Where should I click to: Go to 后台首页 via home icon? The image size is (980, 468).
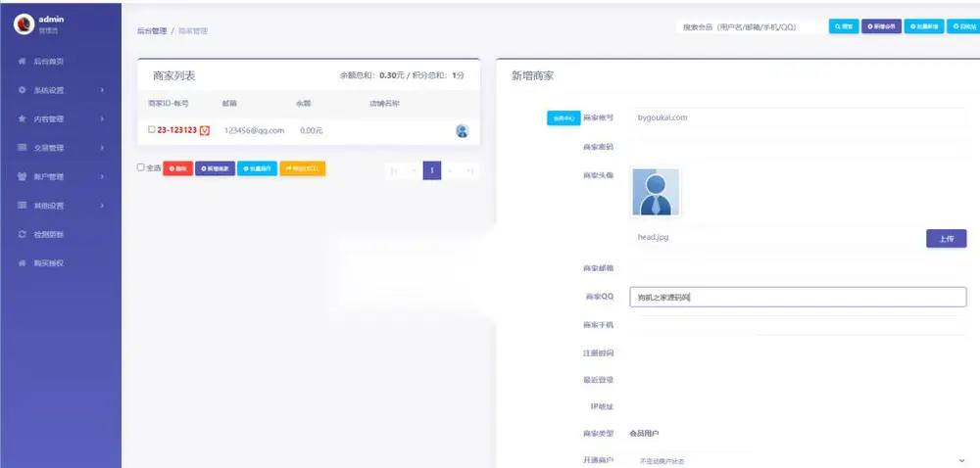point(22,61)
